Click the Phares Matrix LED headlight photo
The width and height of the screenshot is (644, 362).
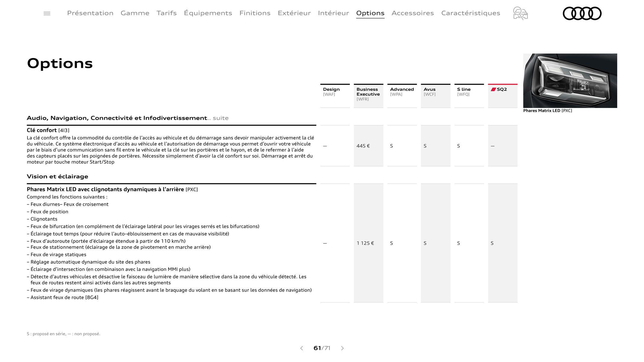pyautogui.click(x=570, y=81)
